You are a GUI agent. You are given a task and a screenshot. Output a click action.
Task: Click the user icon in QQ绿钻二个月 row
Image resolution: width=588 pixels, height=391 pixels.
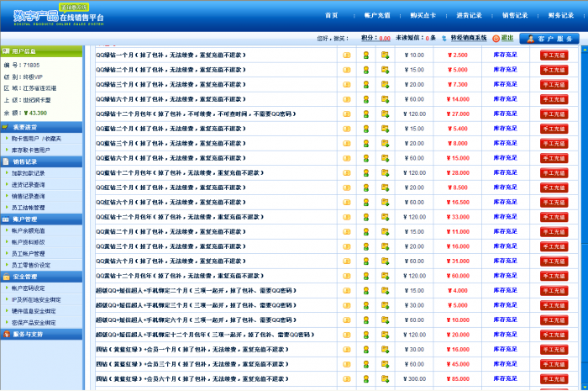coord(366,70)
